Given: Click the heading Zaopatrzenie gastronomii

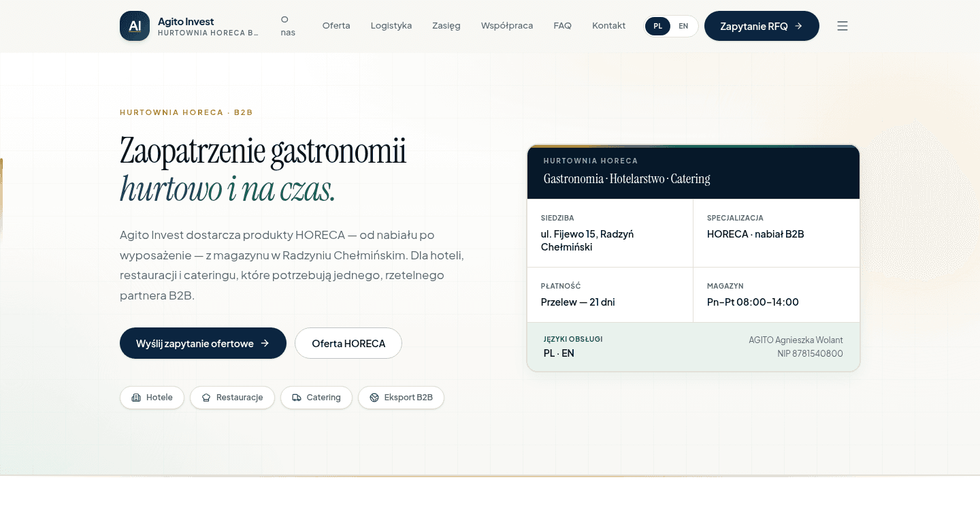Looking at the screenshot, I should [x=263, y=151].
